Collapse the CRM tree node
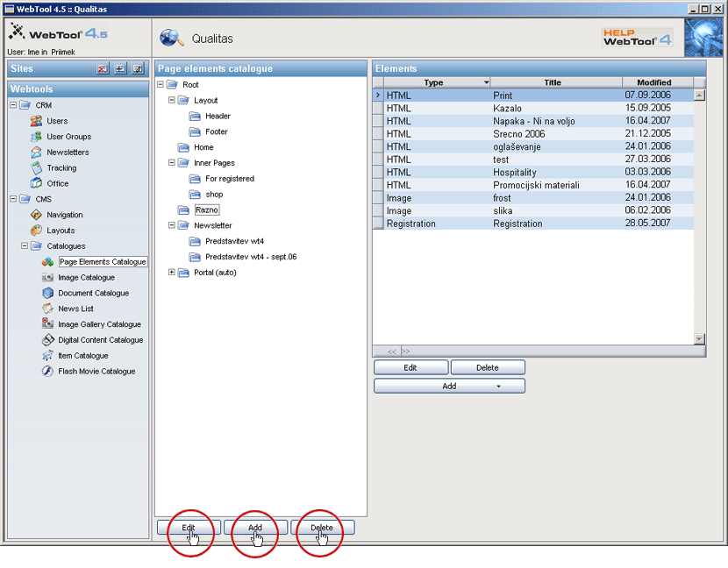Viewport: 728px width, 568px height. pos(13,105)
